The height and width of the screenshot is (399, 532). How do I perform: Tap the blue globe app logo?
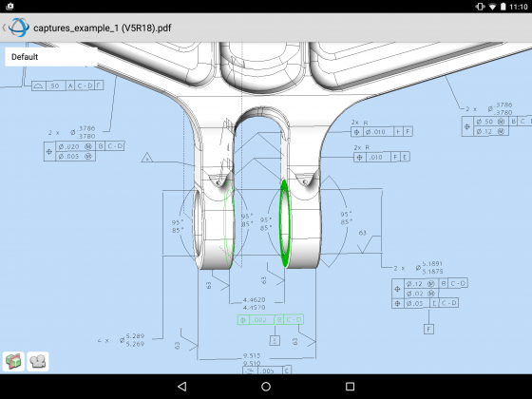[x=19, y=28]
